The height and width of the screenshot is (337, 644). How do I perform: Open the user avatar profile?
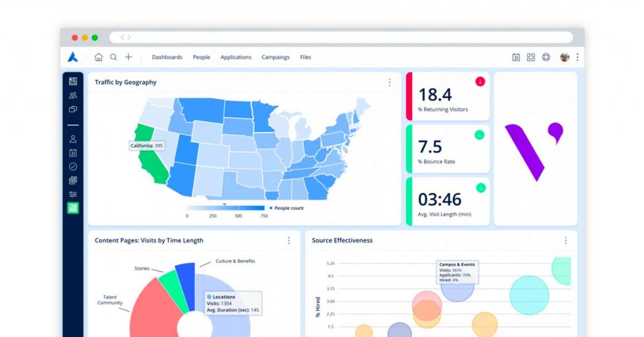coord(565,57)
